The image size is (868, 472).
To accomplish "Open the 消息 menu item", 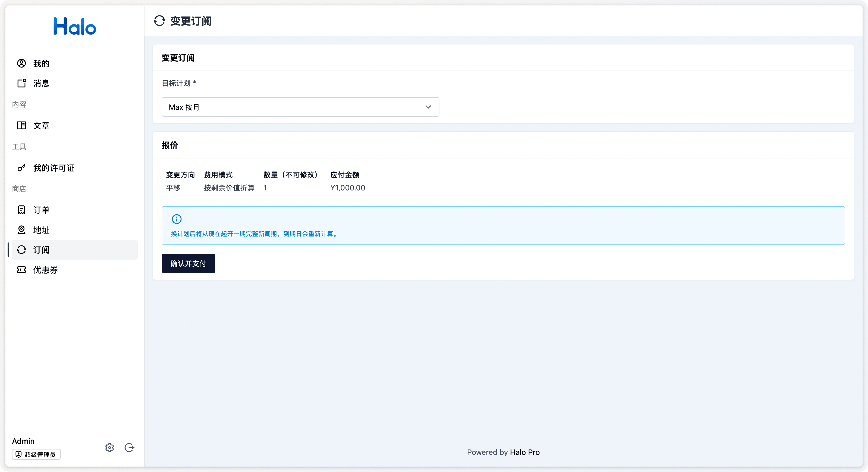I will click(x=75, y=83).
